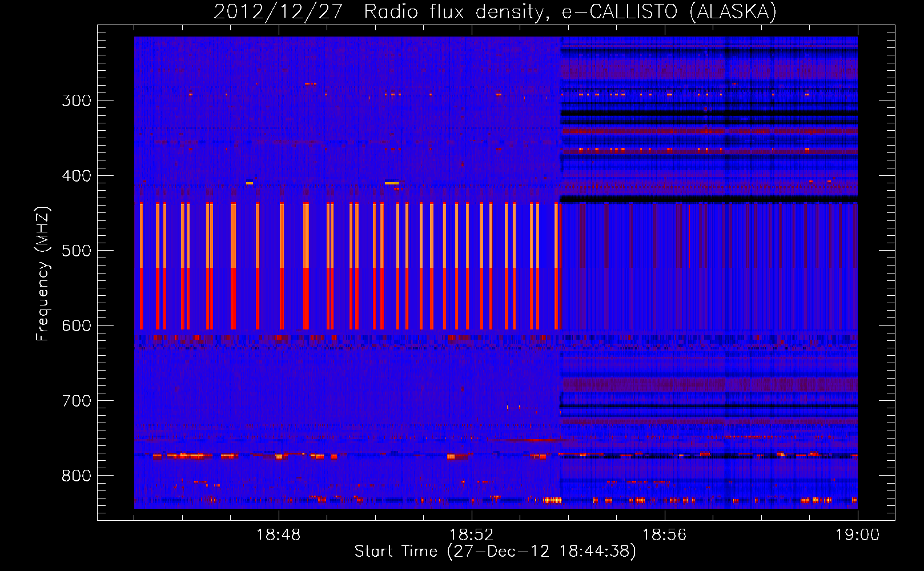Select the "Frequency (MHZ)" y-axis label
Viewport: 924px width, 571px height.
43,274
